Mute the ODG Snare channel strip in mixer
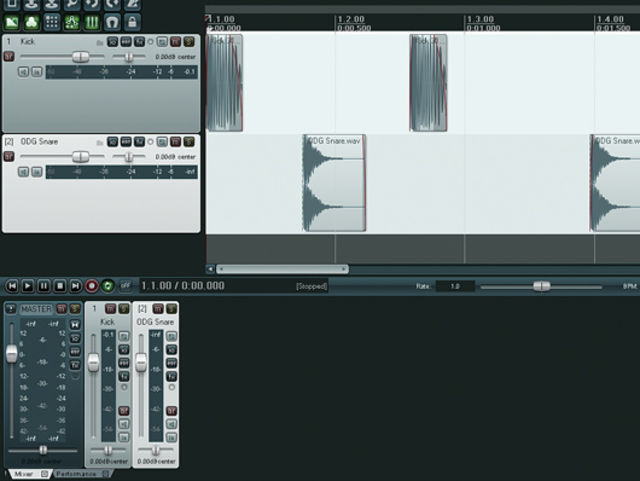 pyautogui.click(x=158, y=309)
